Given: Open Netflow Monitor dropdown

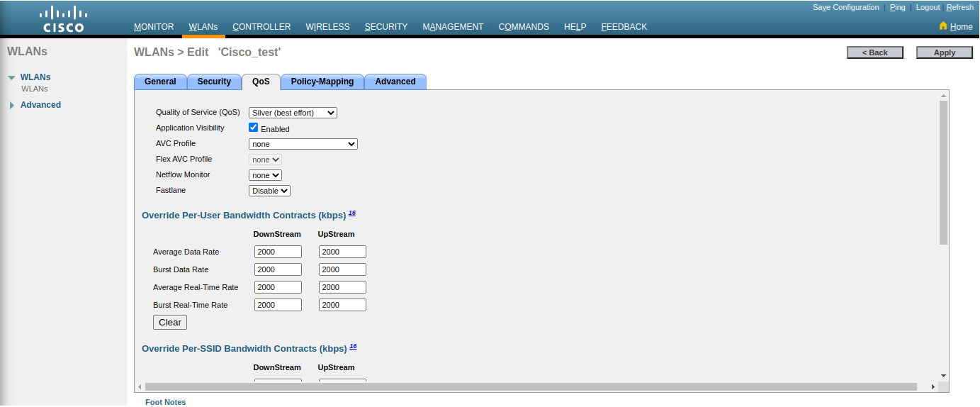Looking at the screenshot, I should pos(265,175).
